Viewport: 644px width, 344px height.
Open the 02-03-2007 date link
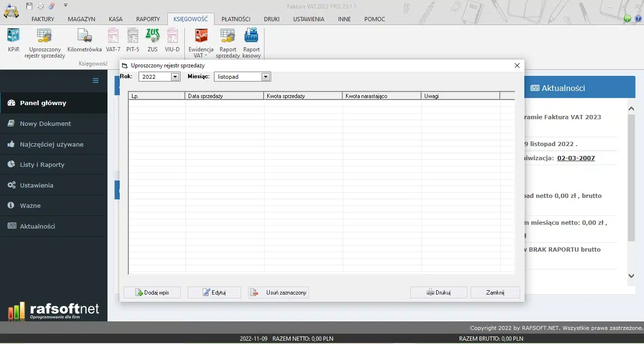(x=576, y=158)
